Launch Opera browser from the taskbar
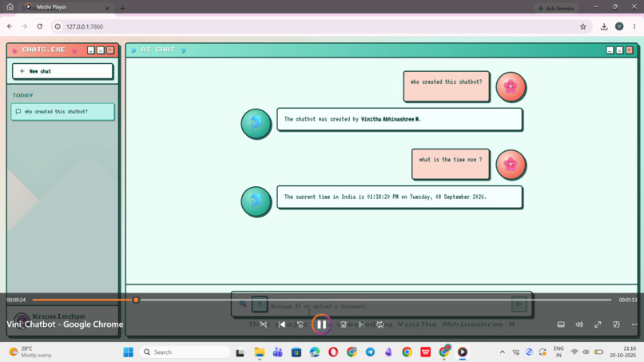The image size is (644, 362). 333,352
